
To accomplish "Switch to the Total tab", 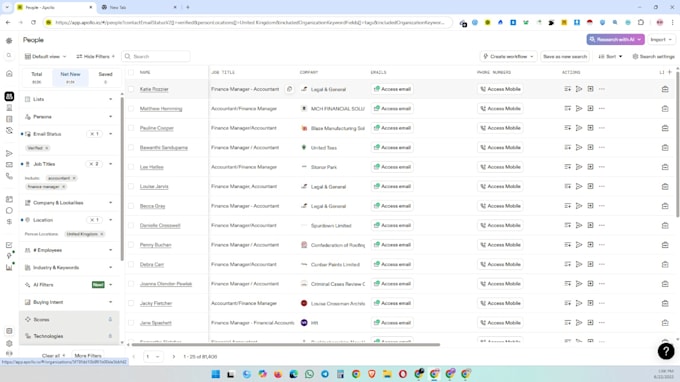I will [x=36, y=77].
